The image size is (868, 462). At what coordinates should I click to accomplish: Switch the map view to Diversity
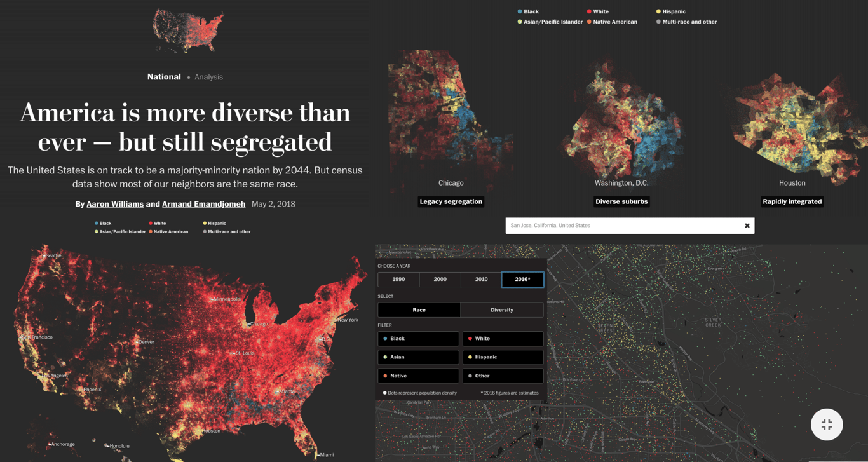click(x=502, y=310)
